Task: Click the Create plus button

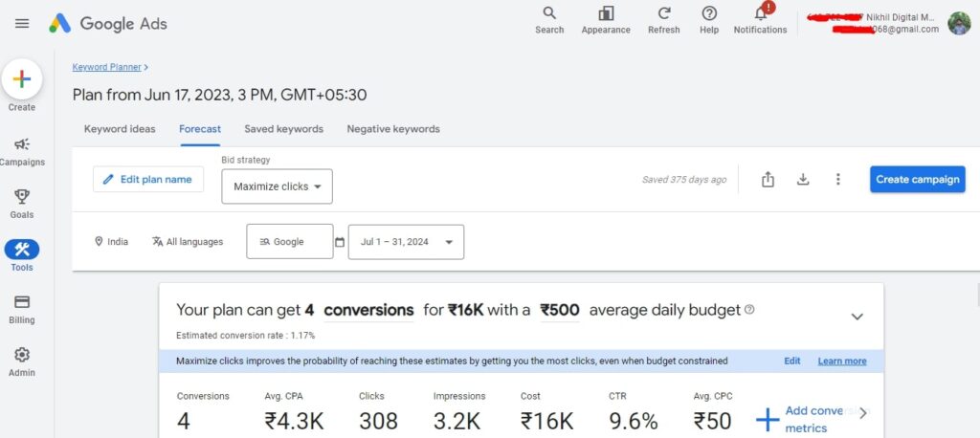Action: click(x=22, y=79)
